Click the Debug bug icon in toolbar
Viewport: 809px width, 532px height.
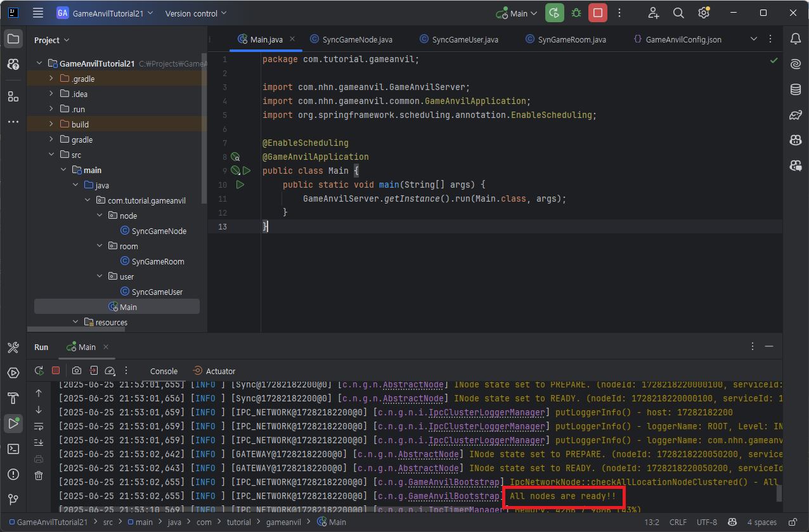point(576,13)
